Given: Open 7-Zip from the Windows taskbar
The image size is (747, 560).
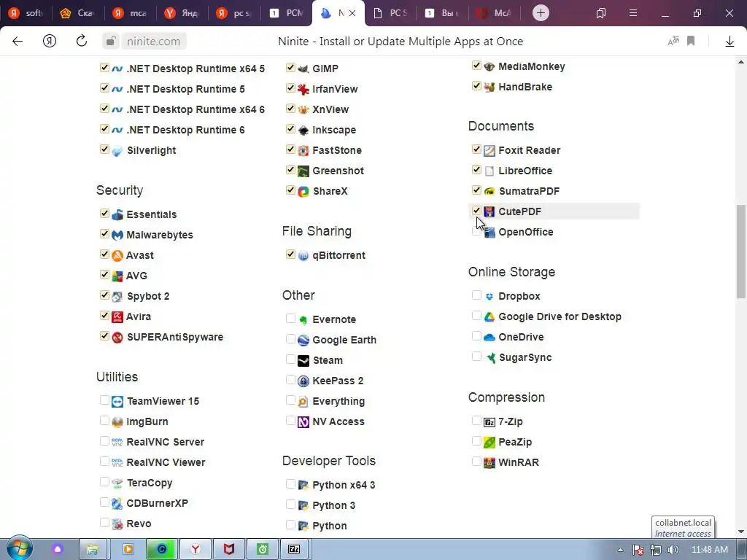Looking at the screenshot, I should point(294,550).
